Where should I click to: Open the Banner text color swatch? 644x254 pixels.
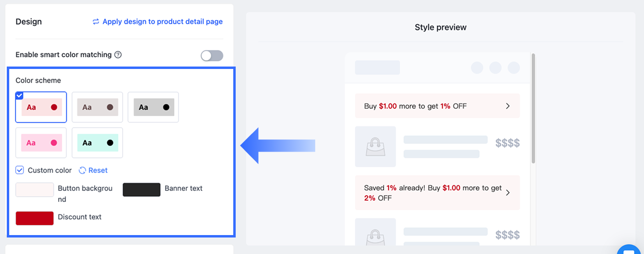[142, 189]
